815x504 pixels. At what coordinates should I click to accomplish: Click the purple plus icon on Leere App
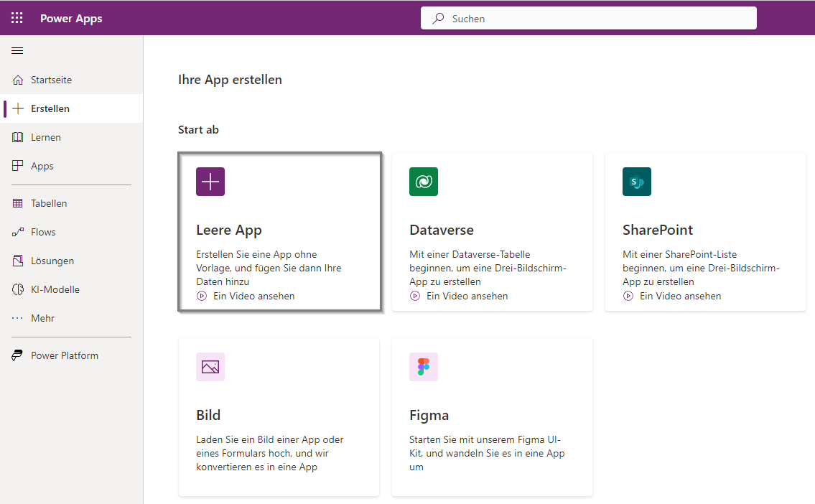point(210,182)
